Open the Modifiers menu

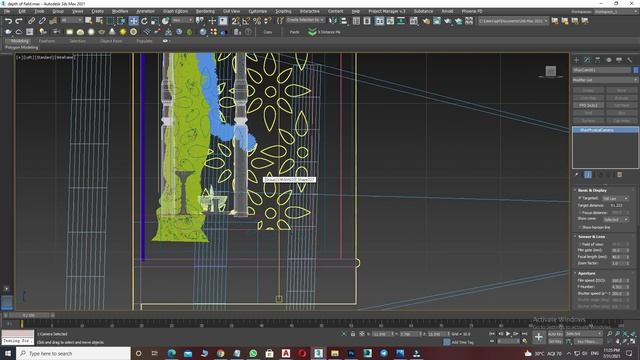tap(120, 11)
